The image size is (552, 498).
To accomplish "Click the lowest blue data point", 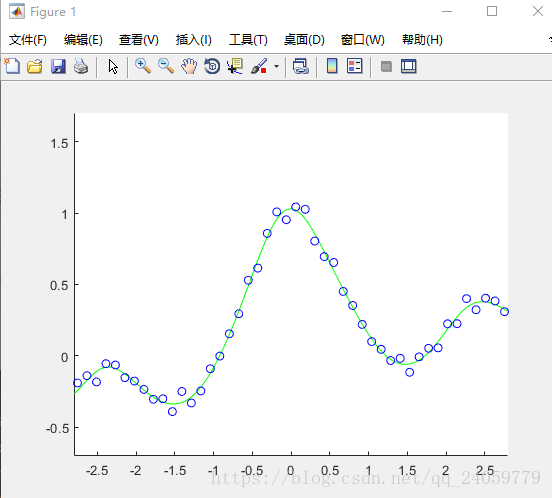I will coord(172,411).
